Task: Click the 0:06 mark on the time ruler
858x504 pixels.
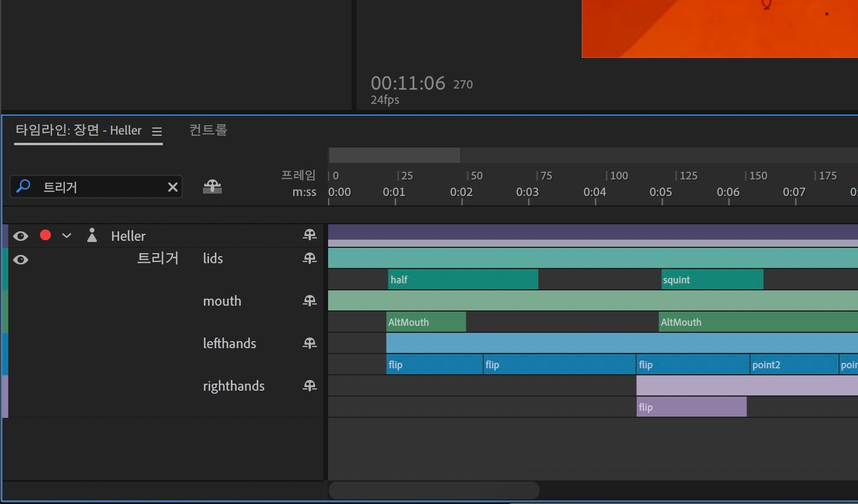Action: (728, 192)
